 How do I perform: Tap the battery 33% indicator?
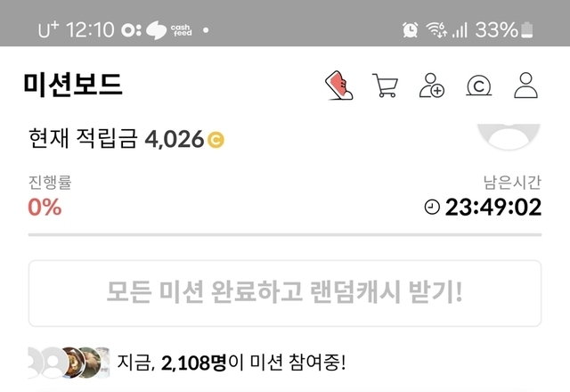pos(504,29)
